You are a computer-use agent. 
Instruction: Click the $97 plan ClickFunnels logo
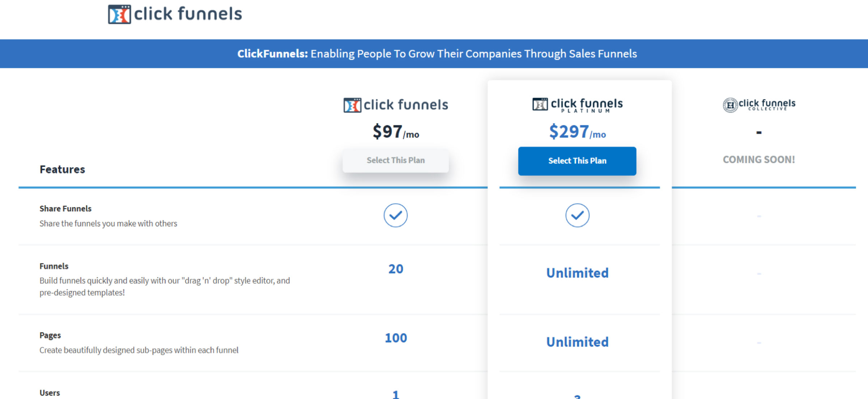coord(396,105)
